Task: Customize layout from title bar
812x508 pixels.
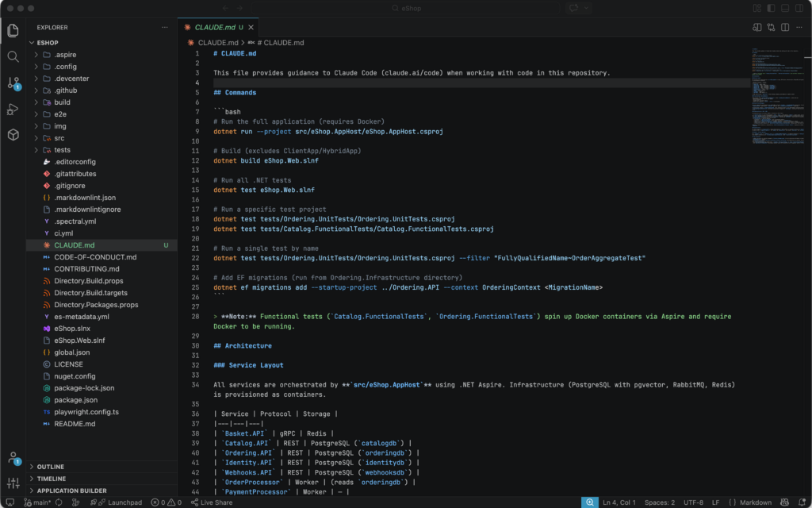Action: [x=757, y=8]
